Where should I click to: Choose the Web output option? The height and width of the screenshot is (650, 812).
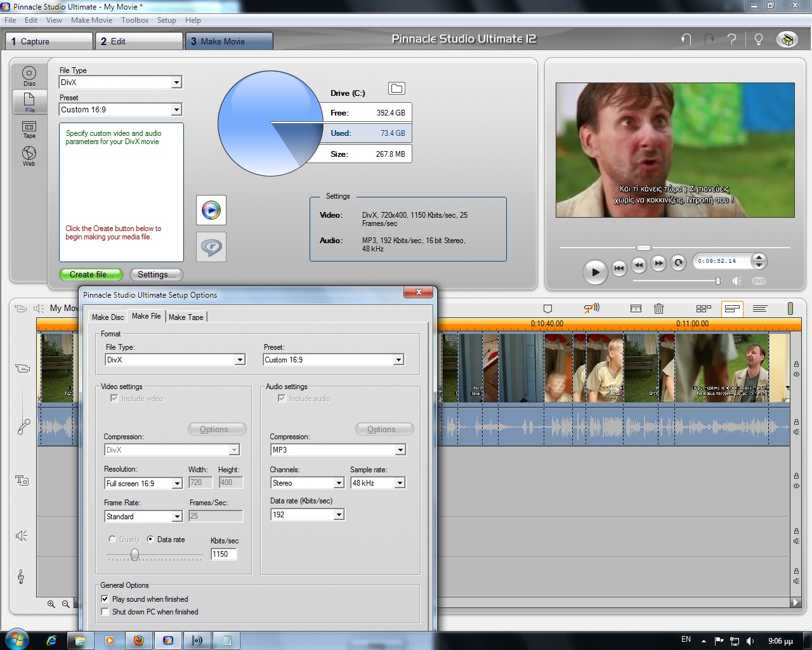(x=29, y=156)
